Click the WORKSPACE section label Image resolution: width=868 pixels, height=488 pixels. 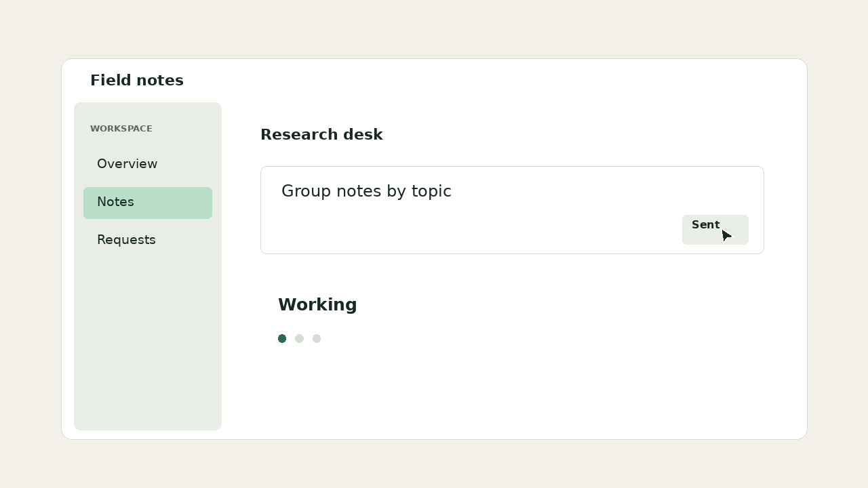point(121,129)
